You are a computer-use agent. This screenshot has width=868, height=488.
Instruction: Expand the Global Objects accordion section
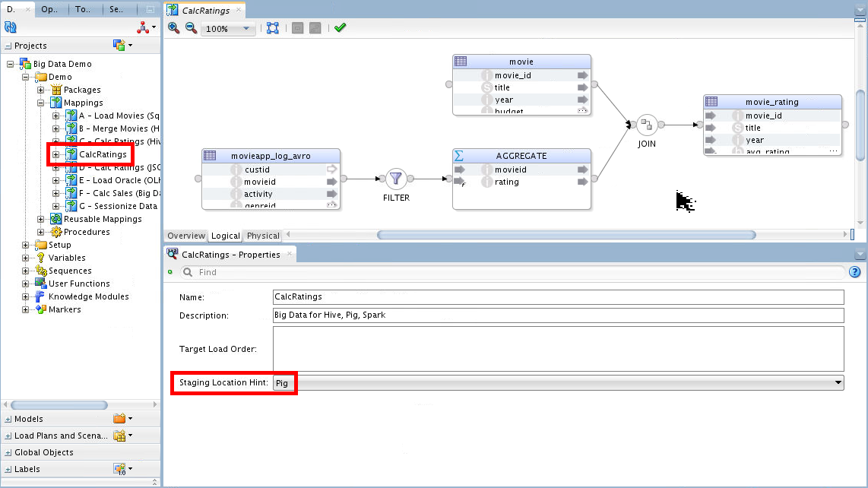[x=8, y=452]
